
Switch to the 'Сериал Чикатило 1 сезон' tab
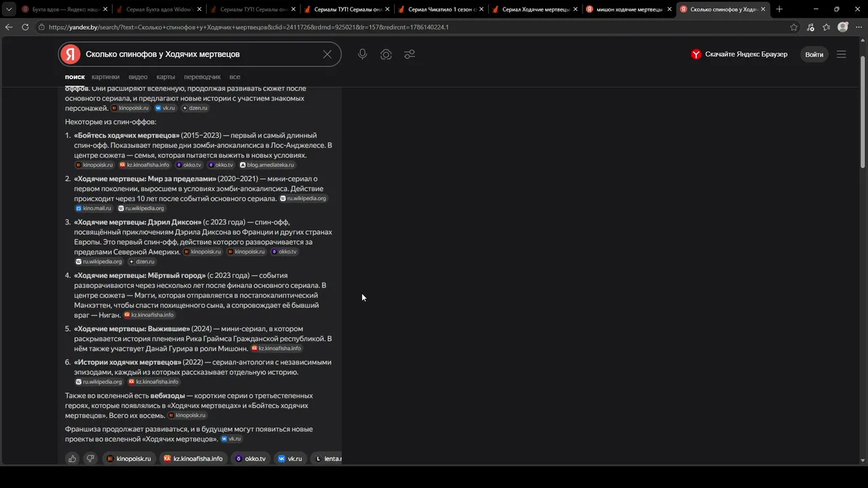click(441, 9)
